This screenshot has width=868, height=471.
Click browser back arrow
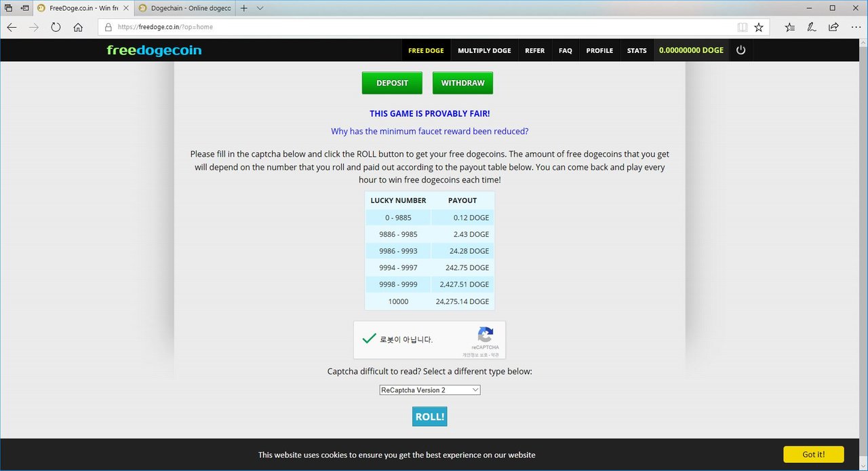pos(12,27)
